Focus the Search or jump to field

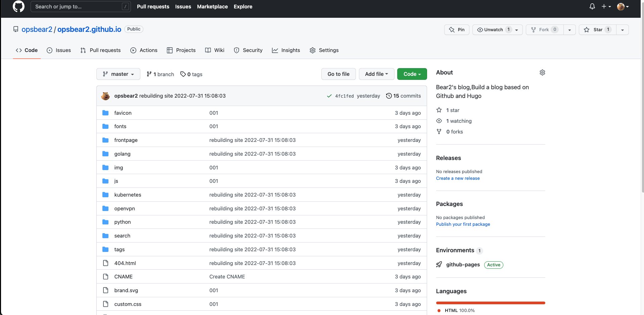pyautogui.click(x=81, y=6)
